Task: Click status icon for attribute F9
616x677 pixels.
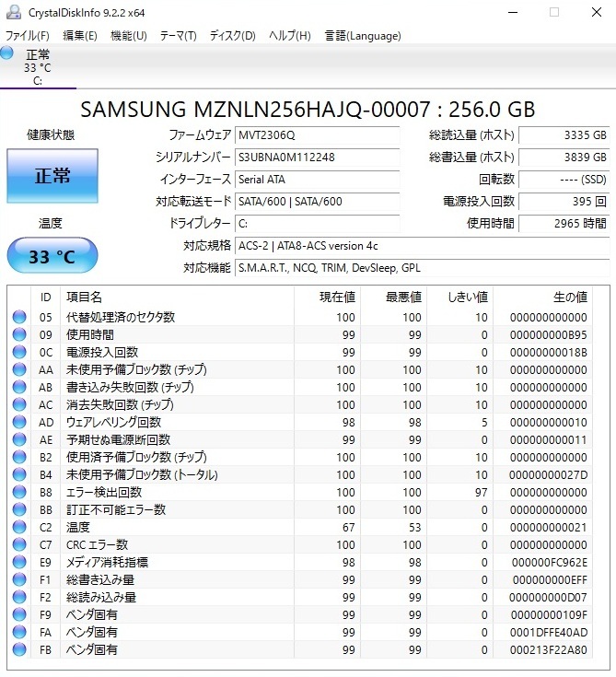Action: (19, 614)
